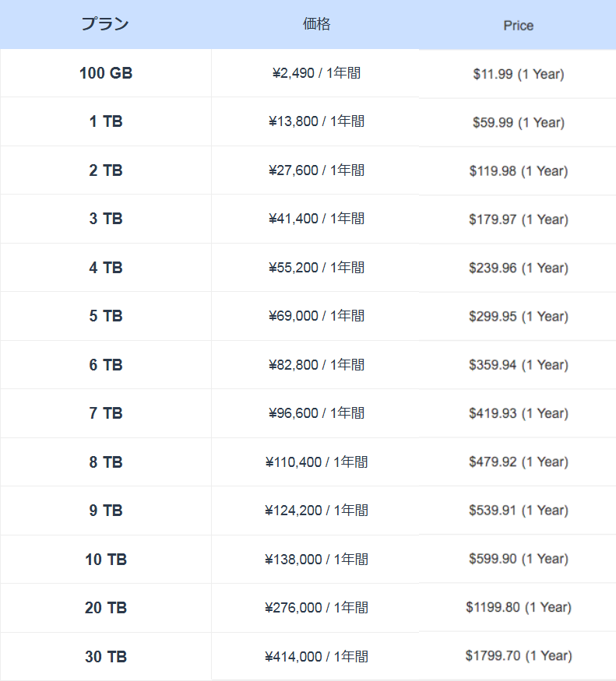Viewport: 616px width, 681px height.
Task: Click the ¥110,400 / 1年間 price
Action: click(x=316, y=462)
